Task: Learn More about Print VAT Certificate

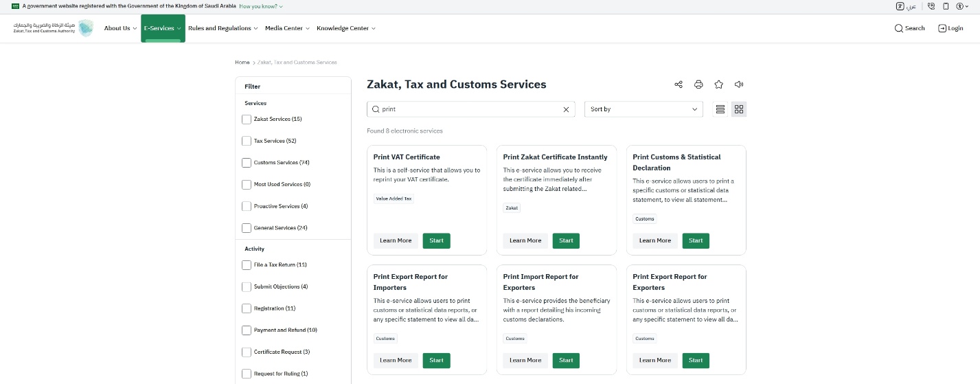Action: 396,240
